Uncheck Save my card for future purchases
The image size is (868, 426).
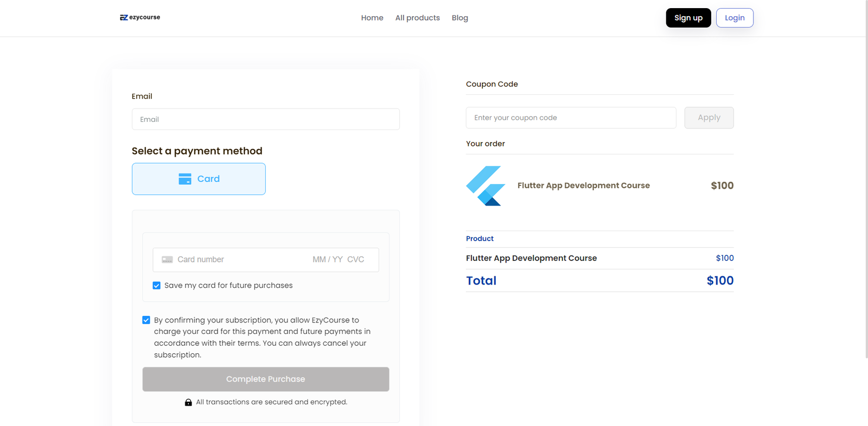click(157, 286)
